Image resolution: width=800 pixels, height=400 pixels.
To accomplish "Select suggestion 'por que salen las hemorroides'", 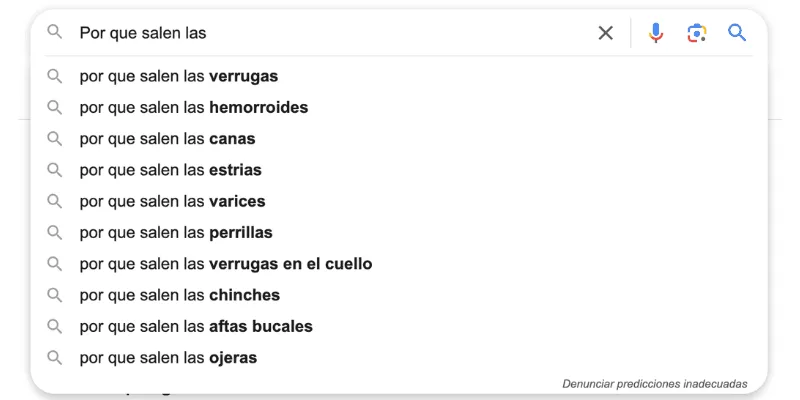I will pos(194,107).
